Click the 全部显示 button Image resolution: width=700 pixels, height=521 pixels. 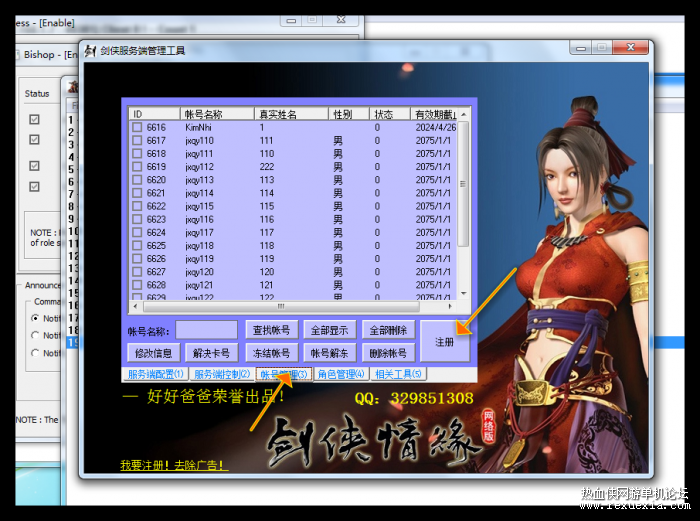[x=329, y=330]
